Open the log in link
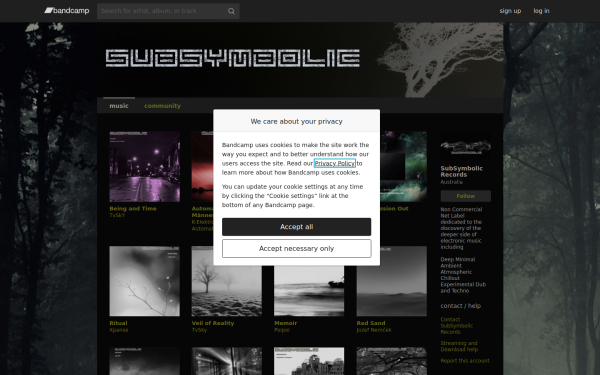 pyautogui.click(x=541, y=11)
